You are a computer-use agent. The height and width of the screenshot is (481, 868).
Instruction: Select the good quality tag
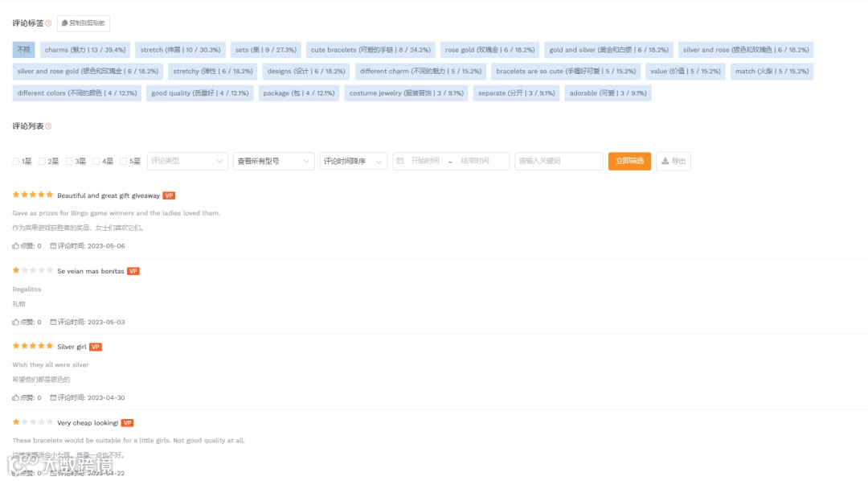[x=200, y=93]
